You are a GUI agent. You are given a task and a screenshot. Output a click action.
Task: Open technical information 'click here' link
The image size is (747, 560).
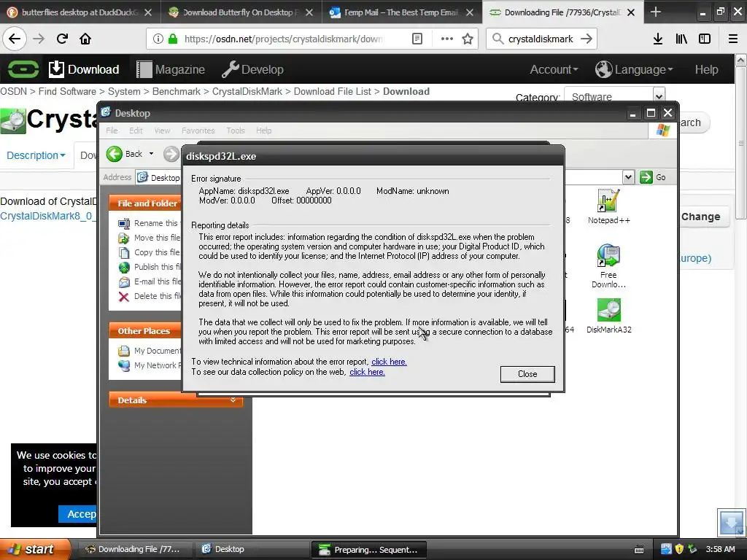(389, 362)
